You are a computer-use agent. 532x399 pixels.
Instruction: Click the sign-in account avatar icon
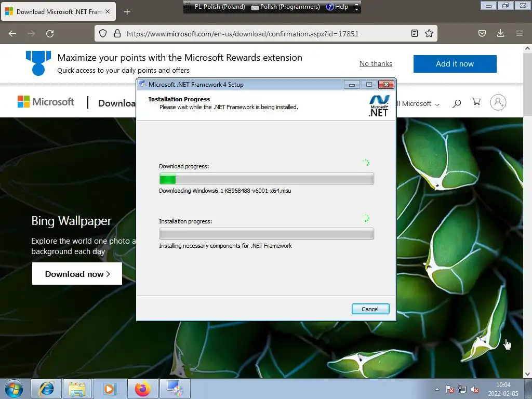498,102
